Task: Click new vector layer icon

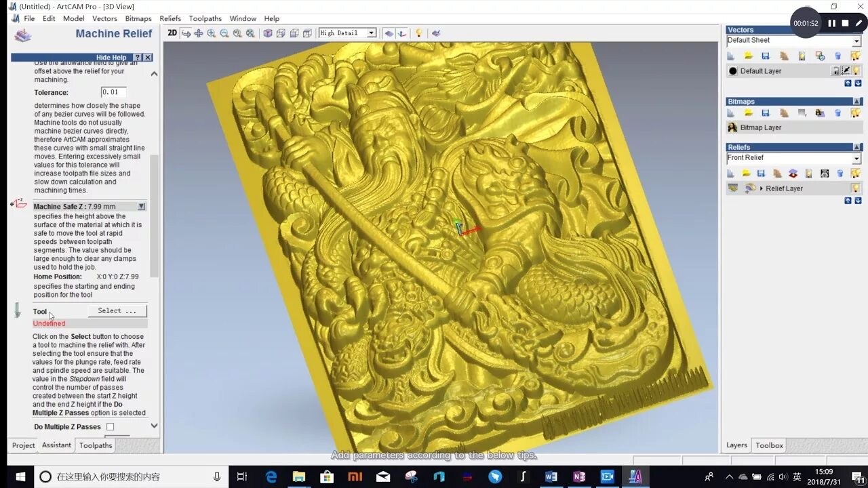Action: point(731,56)
